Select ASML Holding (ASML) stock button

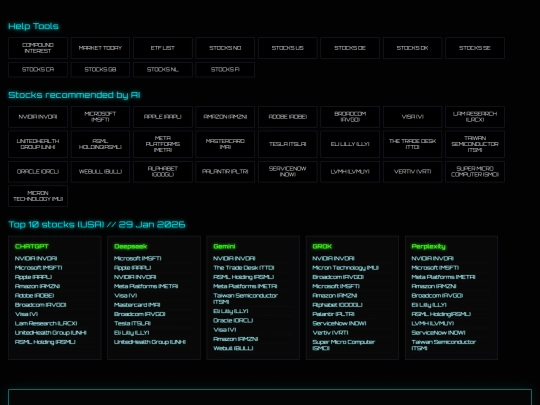coord(100,144)
